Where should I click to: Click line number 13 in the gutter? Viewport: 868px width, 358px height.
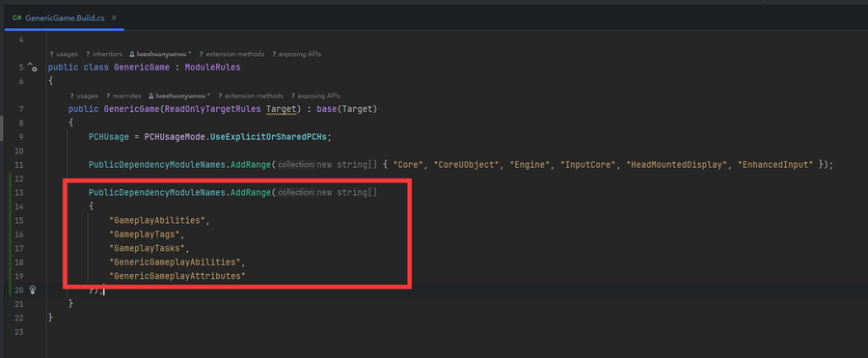(19, 192)
